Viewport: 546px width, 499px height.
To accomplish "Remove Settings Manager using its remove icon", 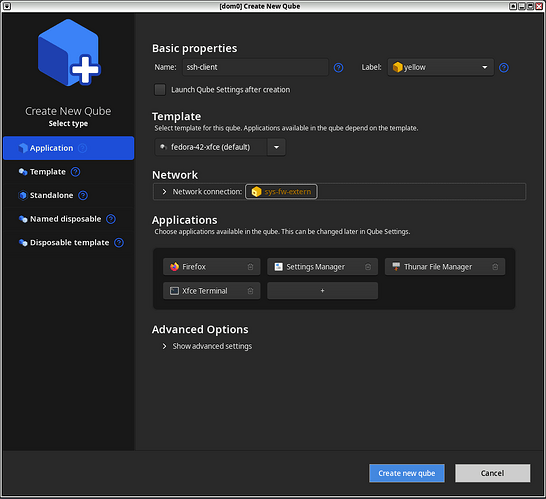I will (368, 267).
